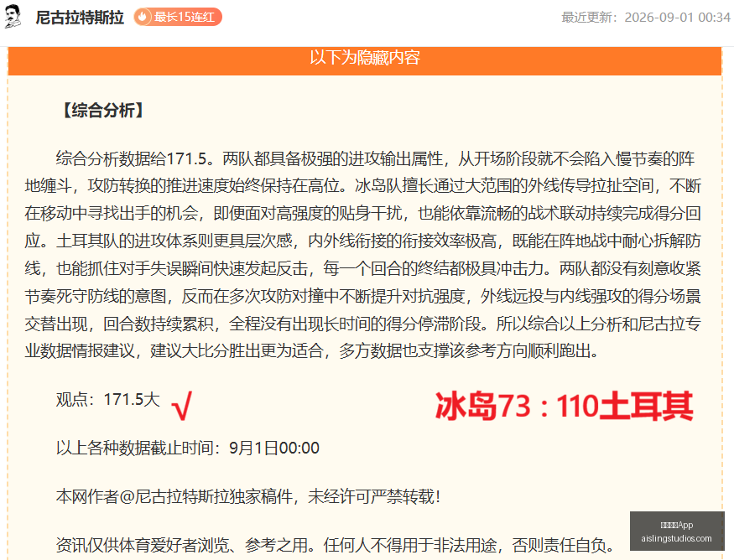Click the flame icon in streak badge
Image resolution: width=734 pixels, height=560 pixels.
[143, 18]
